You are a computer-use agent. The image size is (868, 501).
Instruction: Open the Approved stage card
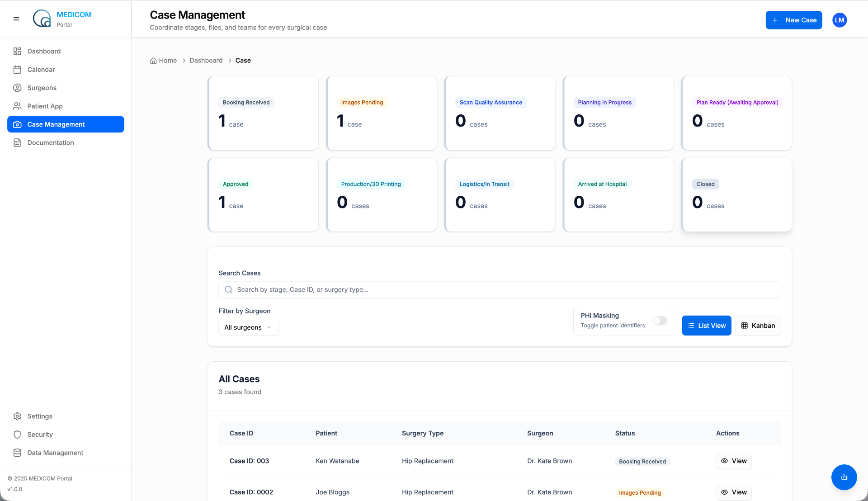[x=263, y=195]
